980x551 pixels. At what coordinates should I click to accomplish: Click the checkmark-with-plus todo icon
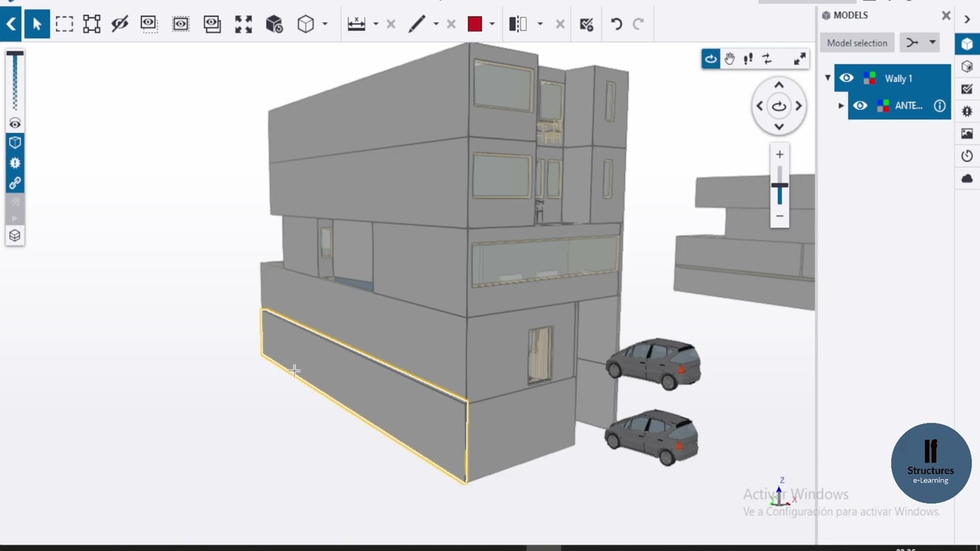586,24
